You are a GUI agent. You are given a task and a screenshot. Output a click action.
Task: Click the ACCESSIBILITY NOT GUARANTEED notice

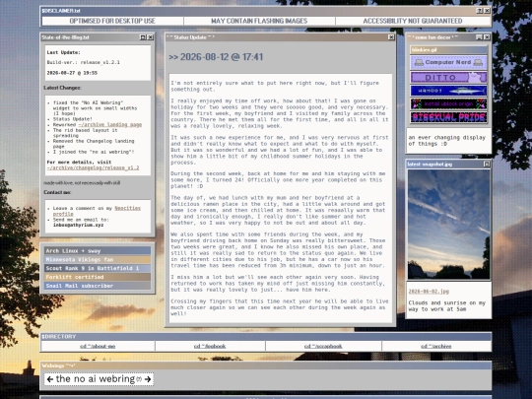pyautogui.click(x=413, y=21)
